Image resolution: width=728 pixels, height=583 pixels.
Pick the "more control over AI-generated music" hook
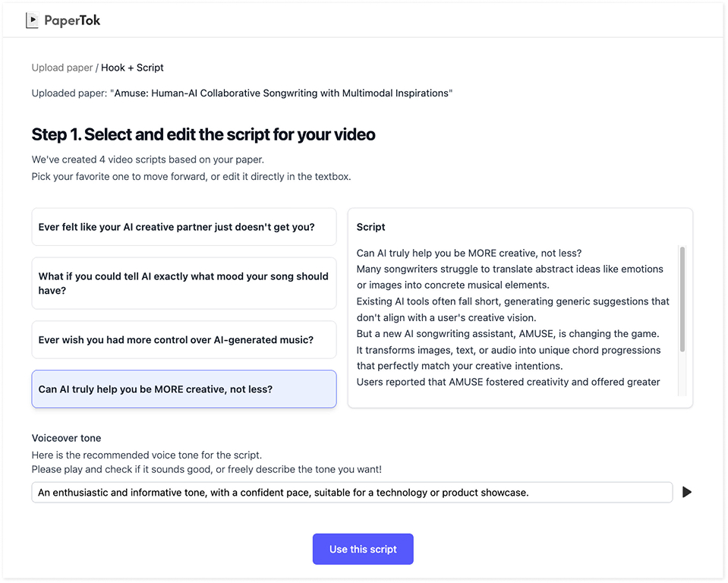pos(184,340)
